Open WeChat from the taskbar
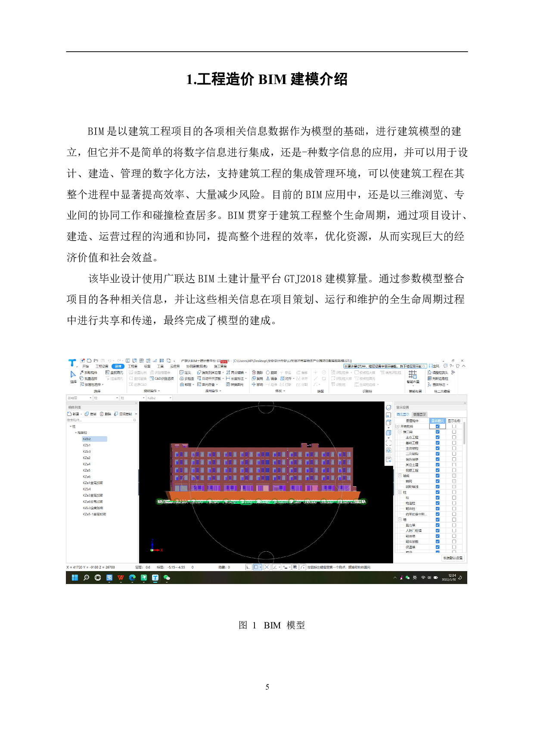Image resolution: width=534 pixels, height=756 pixels. pyautogui.click(x=167, y=578)
